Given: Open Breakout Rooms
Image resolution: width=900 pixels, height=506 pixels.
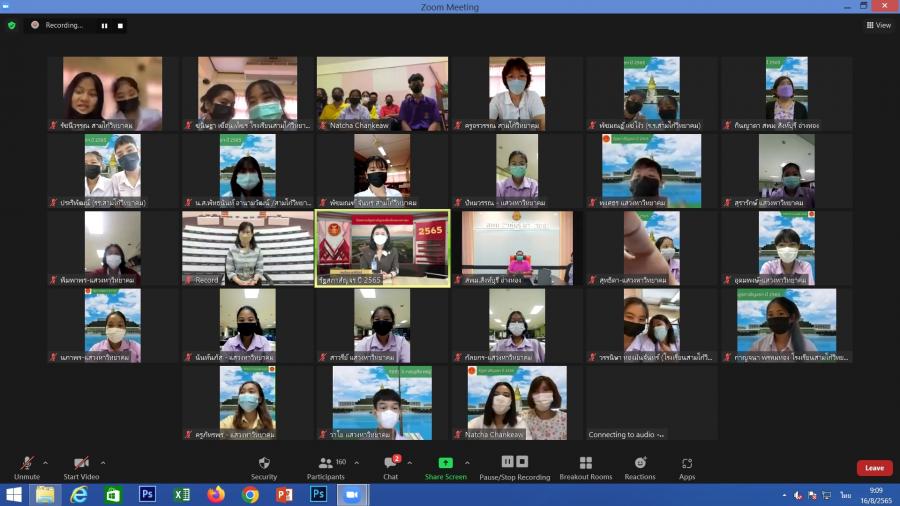Looking at the screenshot, I should click(585, 465).
